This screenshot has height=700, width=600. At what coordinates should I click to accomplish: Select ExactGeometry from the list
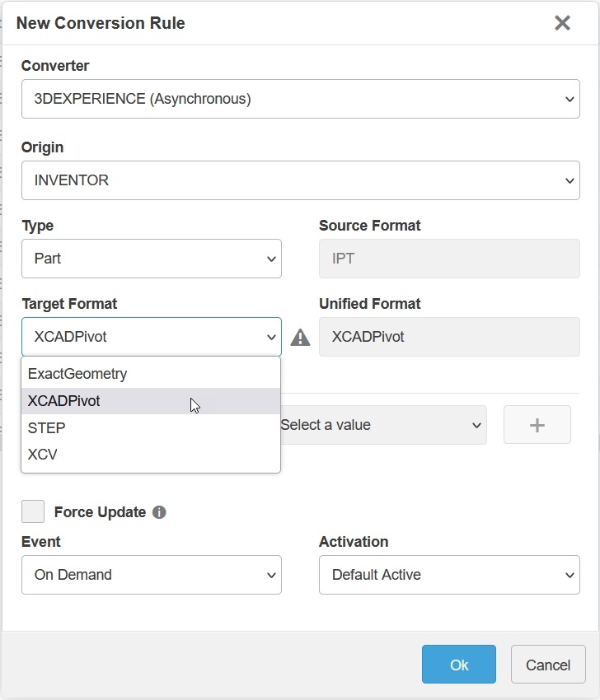(77, 374)
